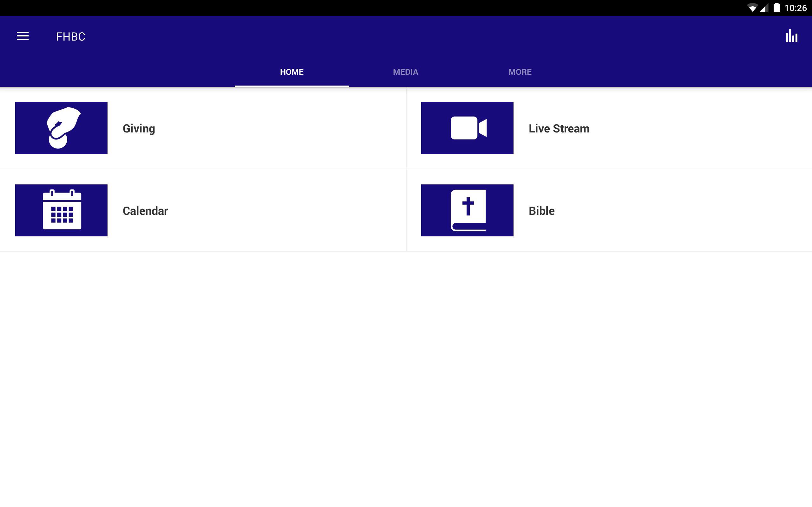Open the Giving hand-and-coin icon
This screenshot has height=507, width=812.
[x=61, y=128]
